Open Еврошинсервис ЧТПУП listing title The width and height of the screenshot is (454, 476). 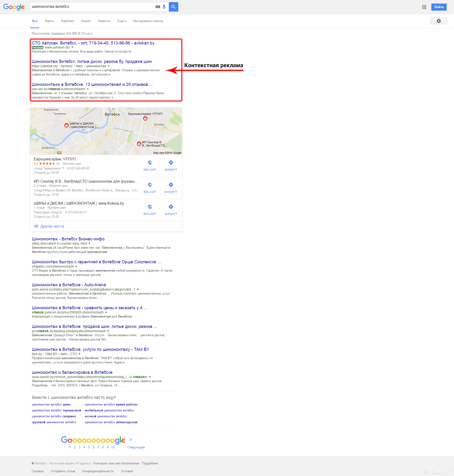[55, 159]
